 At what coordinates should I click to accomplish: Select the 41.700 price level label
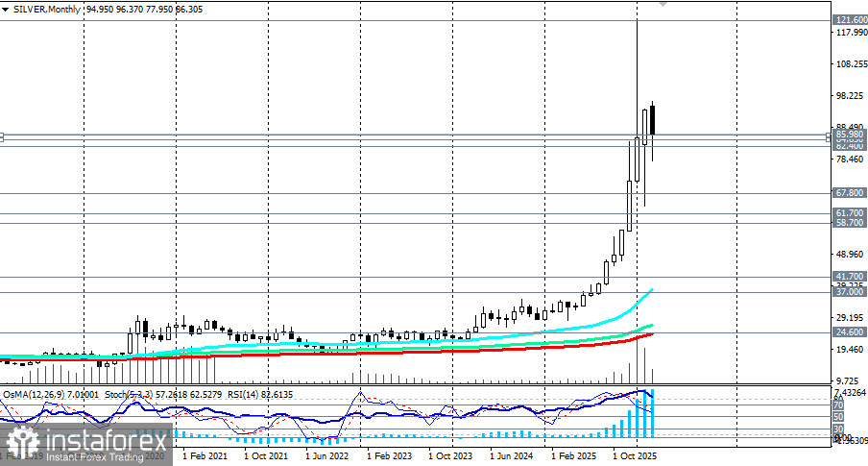(850, 276)
